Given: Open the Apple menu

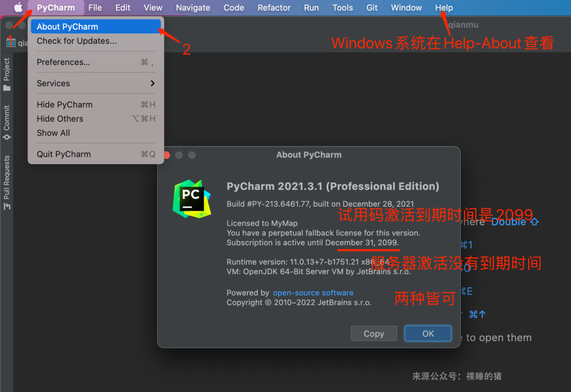Looking at the screenshot, I should 18,7.
